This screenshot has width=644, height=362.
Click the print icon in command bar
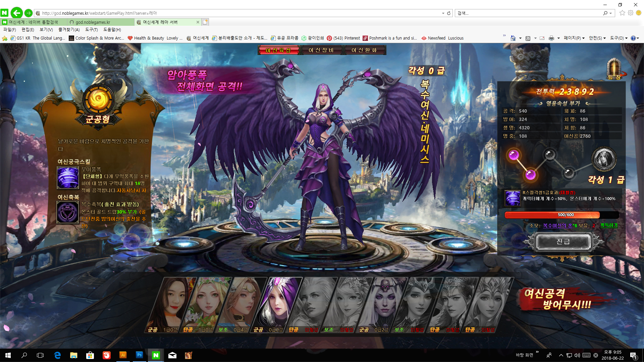[551, 38]
